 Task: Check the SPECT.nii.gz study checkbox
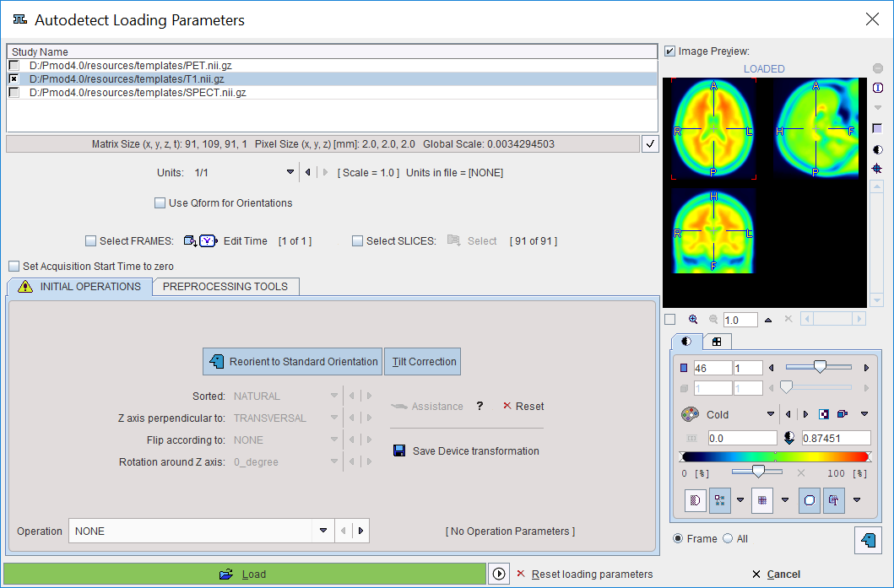tap(14, 92)
